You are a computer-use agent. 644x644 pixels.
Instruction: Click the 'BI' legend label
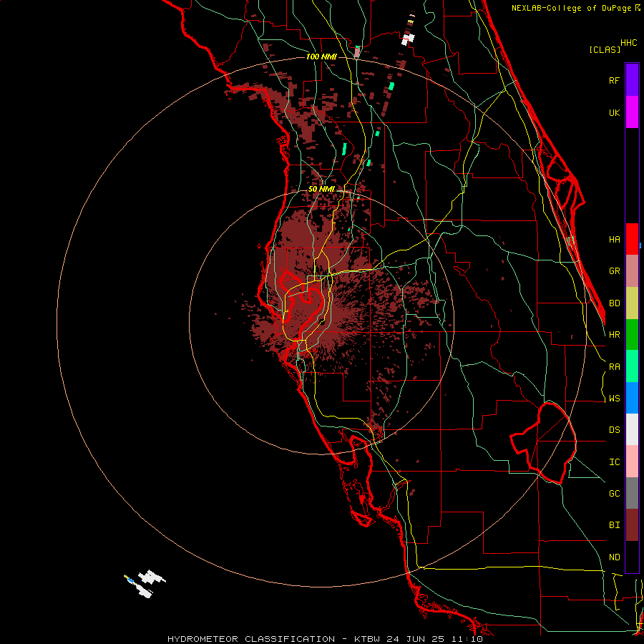tap(615, 525)
